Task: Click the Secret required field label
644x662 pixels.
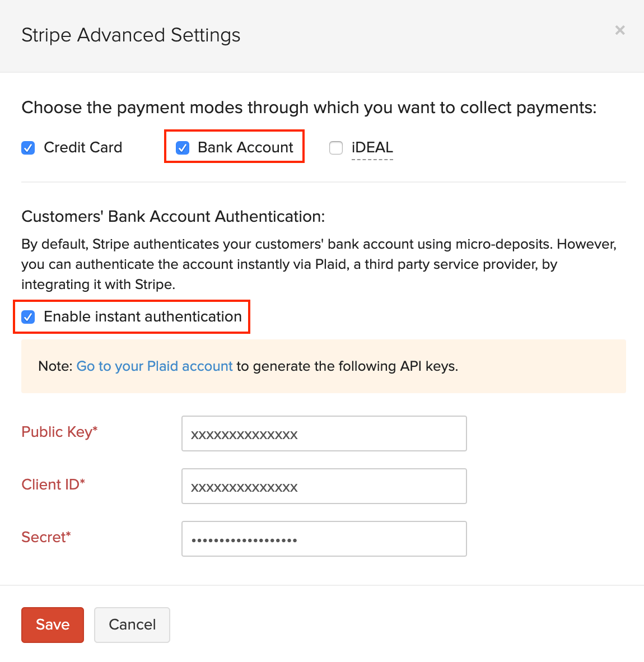Action: click(46, 537)
